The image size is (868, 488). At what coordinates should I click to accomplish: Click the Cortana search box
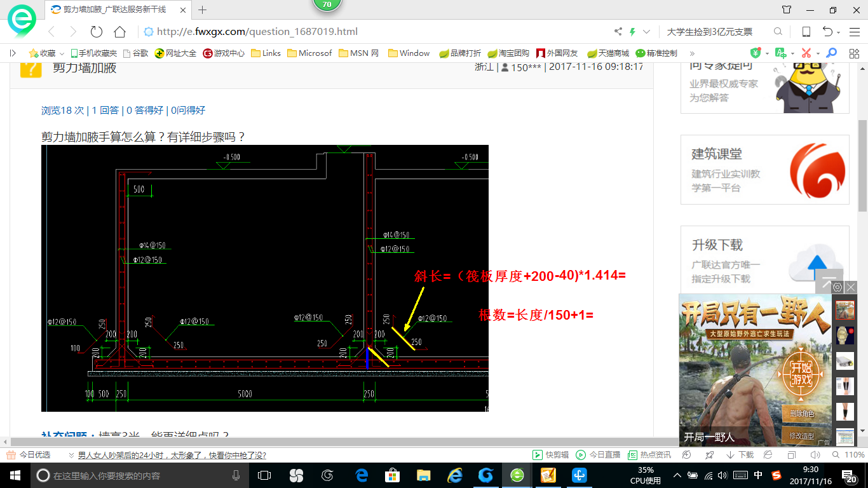click(x=140, y=475)
